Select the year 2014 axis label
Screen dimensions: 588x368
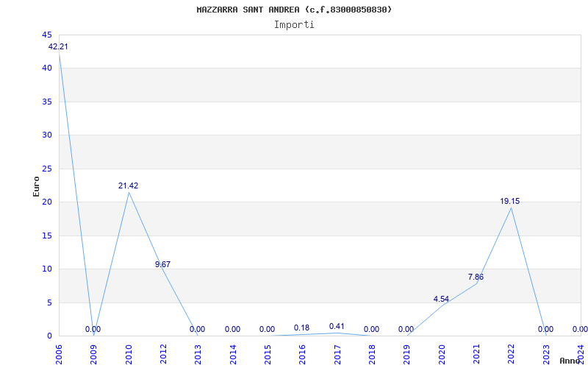[233, 354]
